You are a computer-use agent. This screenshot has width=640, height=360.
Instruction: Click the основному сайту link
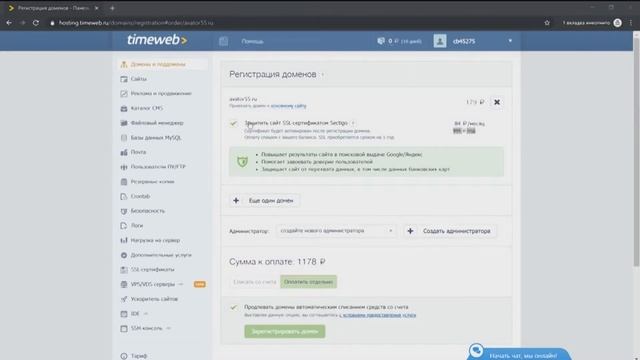[x=289, y=106]
